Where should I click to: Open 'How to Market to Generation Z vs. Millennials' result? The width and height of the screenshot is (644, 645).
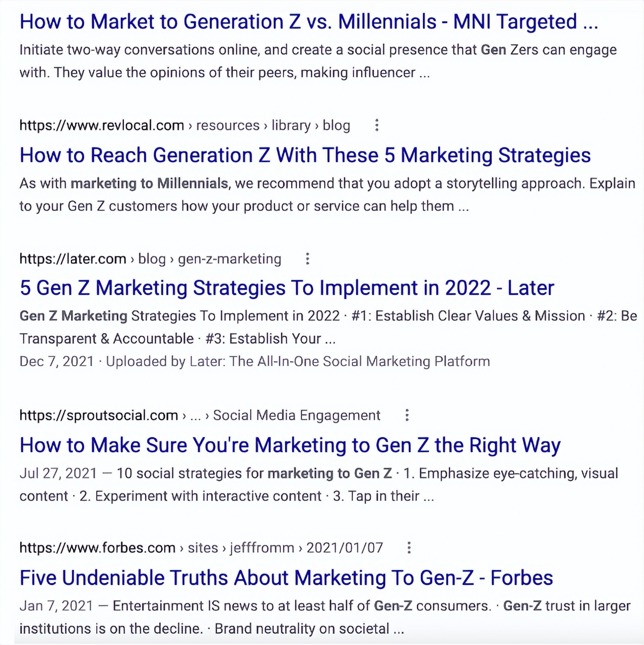(x=308, y=22)
